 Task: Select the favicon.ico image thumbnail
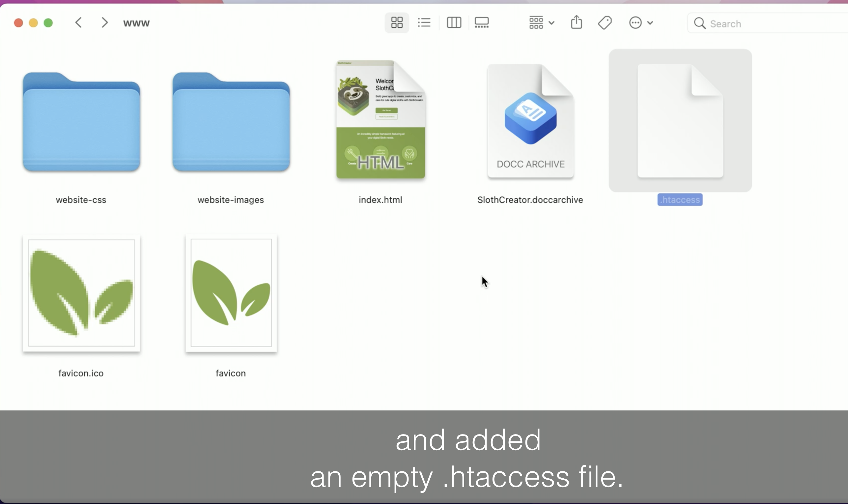(x=81, y=293)
